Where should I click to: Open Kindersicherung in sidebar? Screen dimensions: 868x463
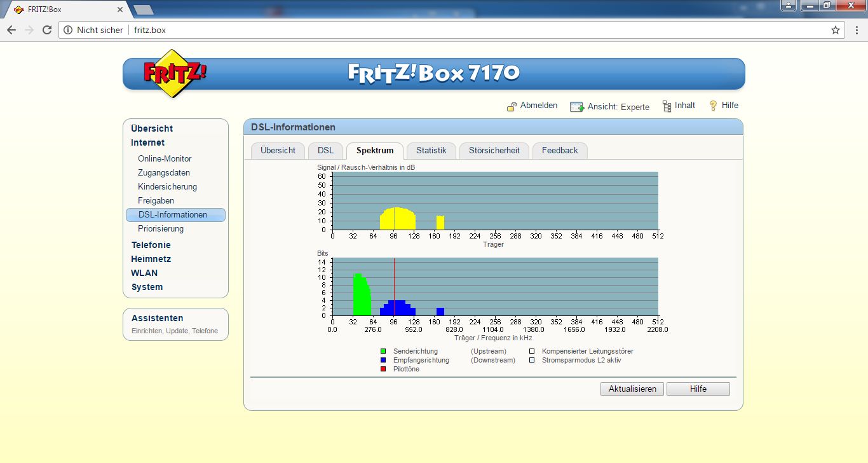(x=167, y=187)
